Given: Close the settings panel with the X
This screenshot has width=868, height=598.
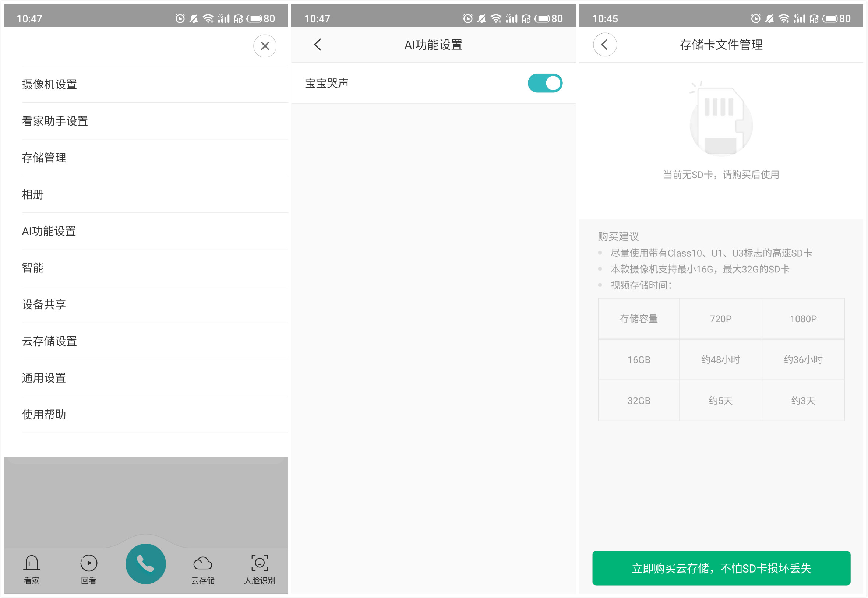Looking at the screenshot, I should tap(265, 46).
